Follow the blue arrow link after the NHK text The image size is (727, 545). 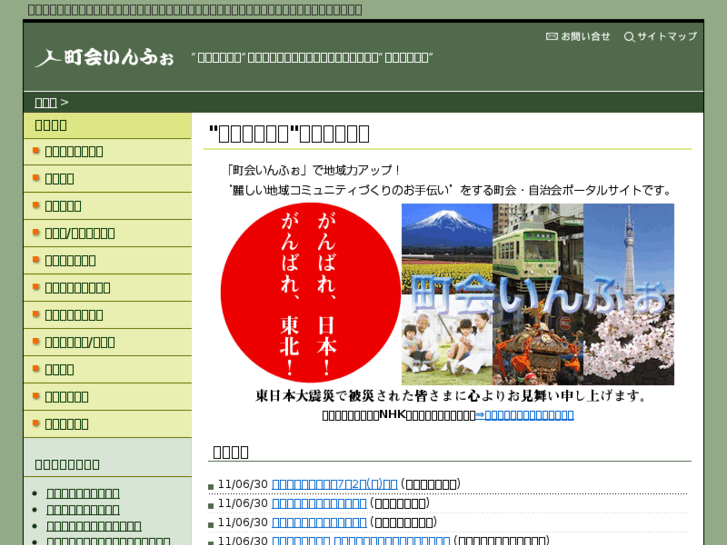tap(525, 415)
